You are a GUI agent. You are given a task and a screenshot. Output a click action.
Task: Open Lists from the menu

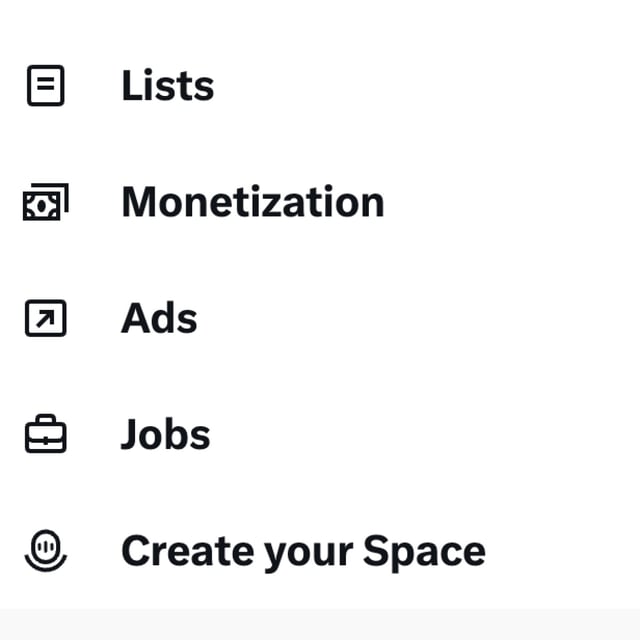(167, 86)
